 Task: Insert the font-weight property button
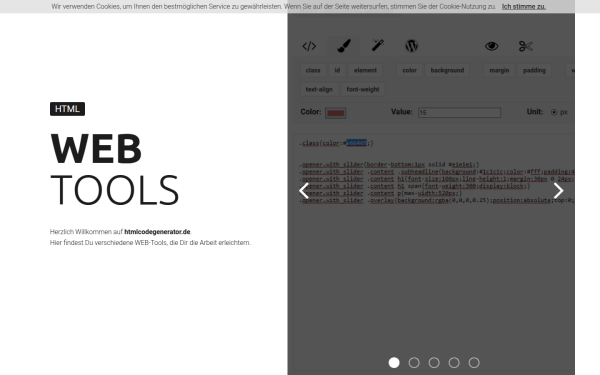pos(363,90)
